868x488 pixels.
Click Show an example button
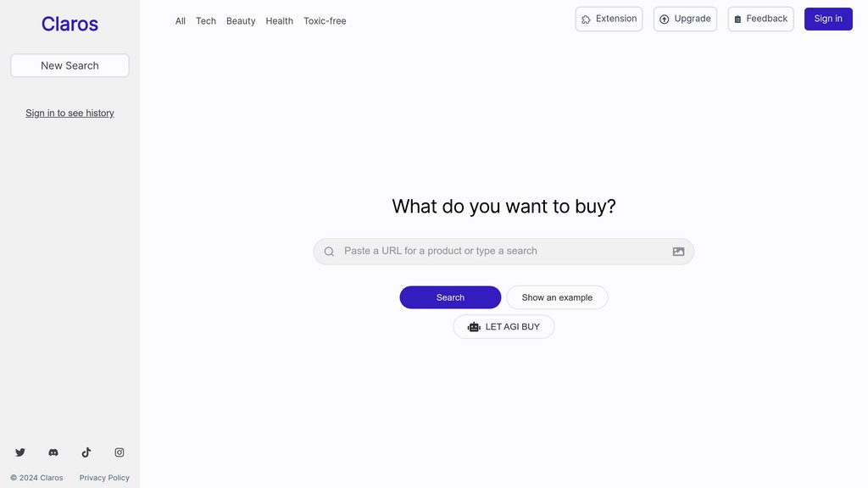click(557, 297)
